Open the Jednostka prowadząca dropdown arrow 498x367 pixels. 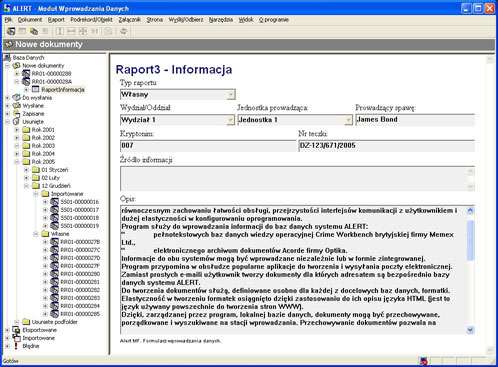(348, 120)
